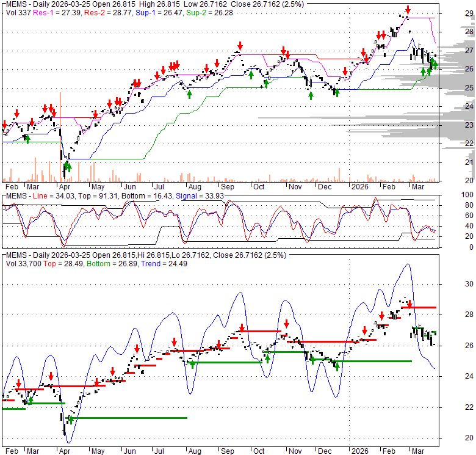Click green arrow below December low, top chart
Viewport: 476px width, 455px height.
point(336,95)
